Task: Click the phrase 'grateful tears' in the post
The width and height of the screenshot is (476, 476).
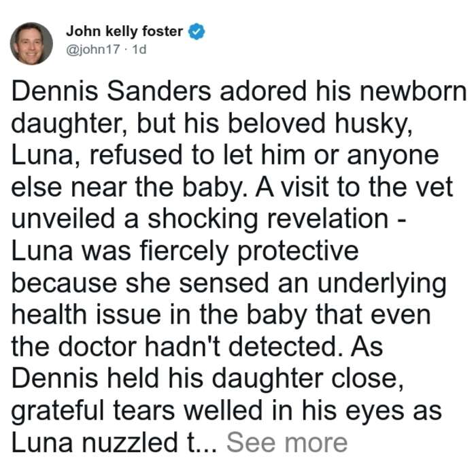Action: tap(93, 411)
